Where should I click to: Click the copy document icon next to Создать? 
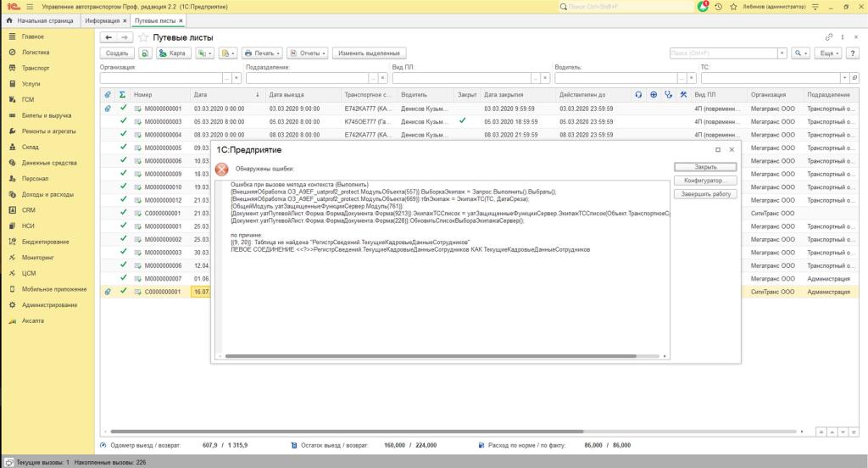(144, 53)
